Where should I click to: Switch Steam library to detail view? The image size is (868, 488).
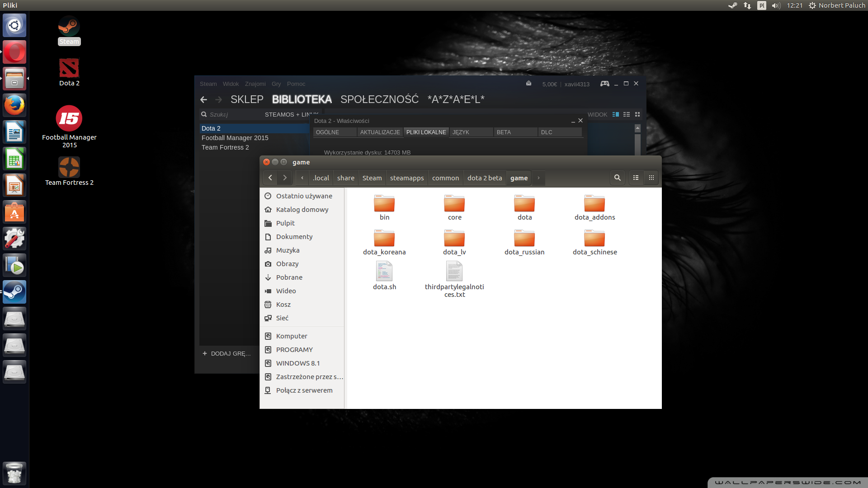[x=616, y=114]
